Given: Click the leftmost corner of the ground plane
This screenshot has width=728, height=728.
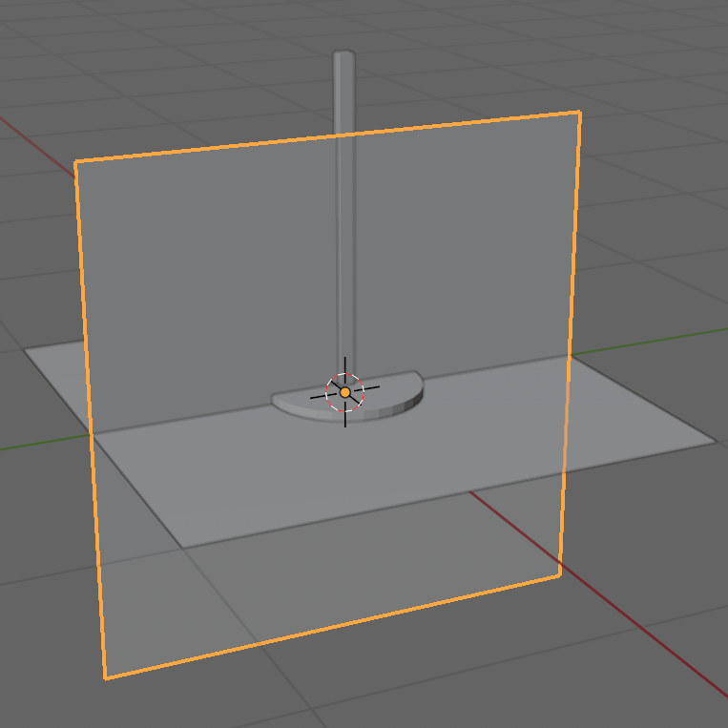Looking at the screenshot, I should (26, 347).
